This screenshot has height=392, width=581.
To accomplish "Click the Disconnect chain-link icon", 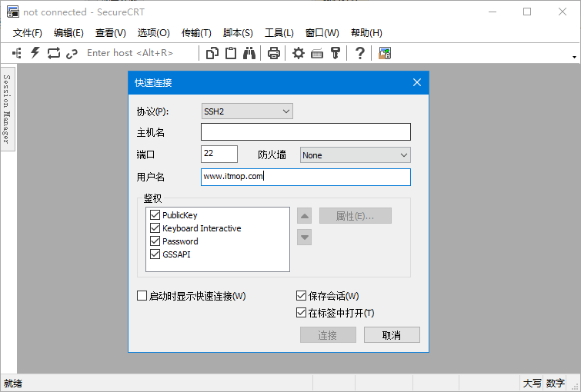I will tap(72, 54).
